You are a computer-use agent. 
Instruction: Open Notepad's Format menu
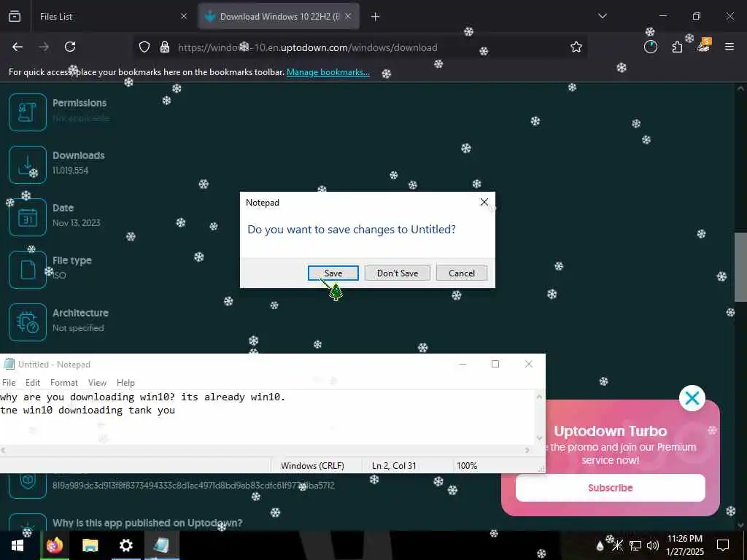coord(64,382)
